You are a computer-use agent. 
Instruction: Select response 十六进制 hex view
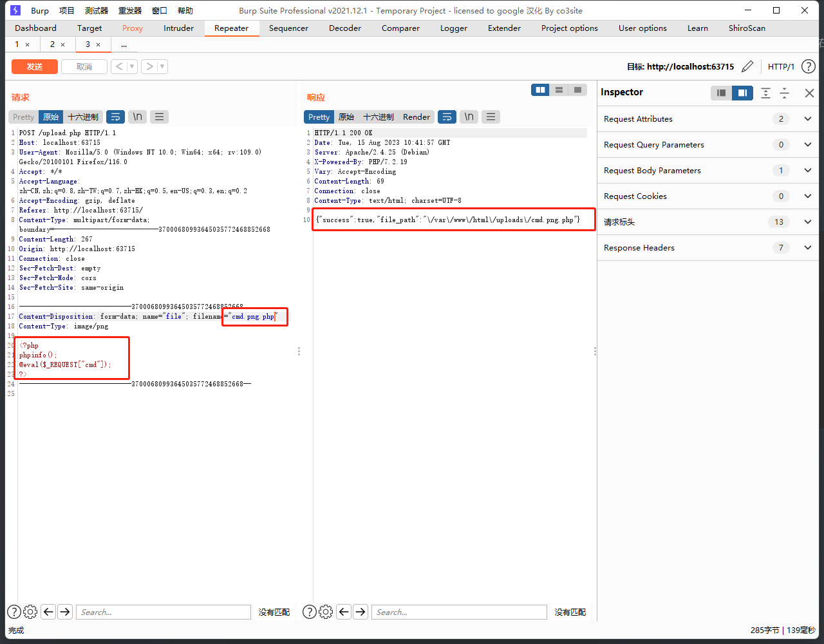(x=379, y=117)
